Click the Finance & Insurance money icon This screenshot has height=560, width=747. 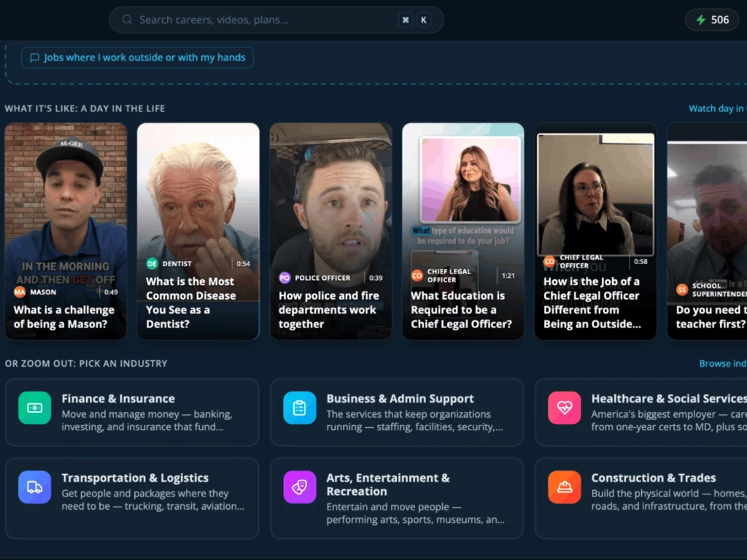tap(35, 408)
